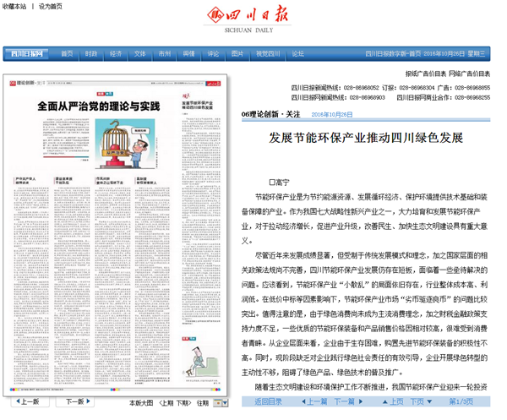Click the seated man cartoon in page preview

click(x=201, y=362)
